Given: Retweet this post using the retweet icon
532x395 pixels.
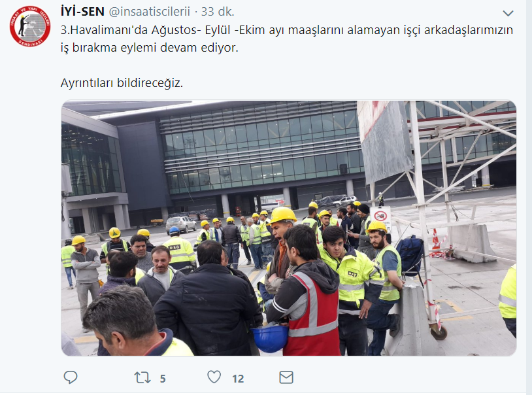Looking at the screenshot, I should pyautogui.click(x=142, y=378).
